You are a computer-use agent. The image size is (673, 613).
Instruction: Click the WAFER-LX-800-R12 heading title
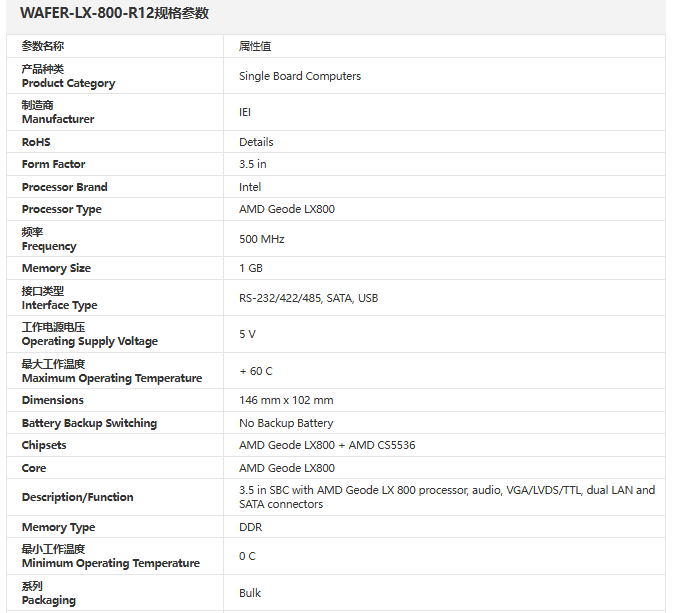coord(115,14)
